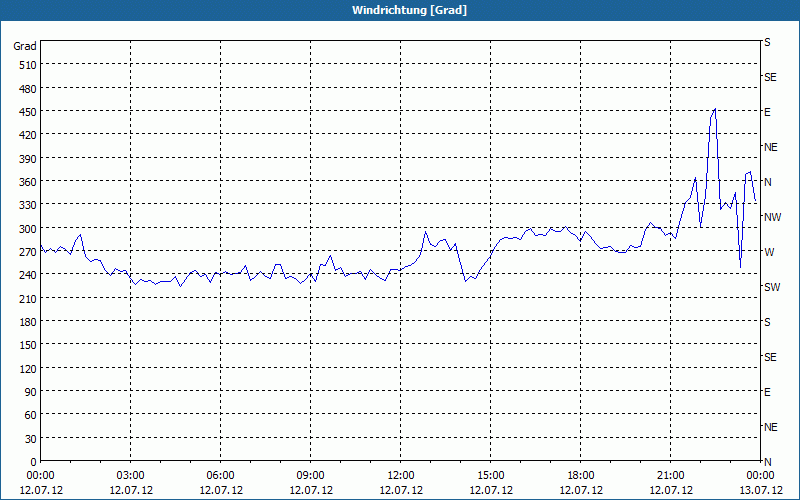Click the Grad axis unit label

point(25,46)
